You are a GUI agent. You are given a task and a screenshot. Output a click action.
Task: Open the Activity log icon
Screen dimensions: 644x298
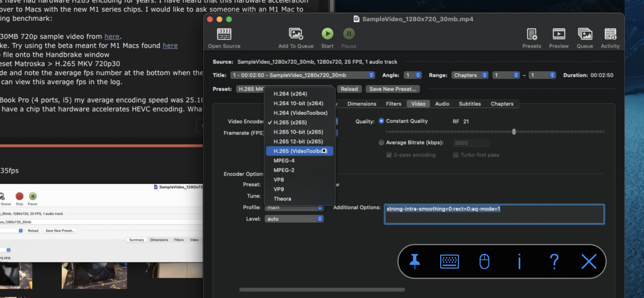pos(610,34)
